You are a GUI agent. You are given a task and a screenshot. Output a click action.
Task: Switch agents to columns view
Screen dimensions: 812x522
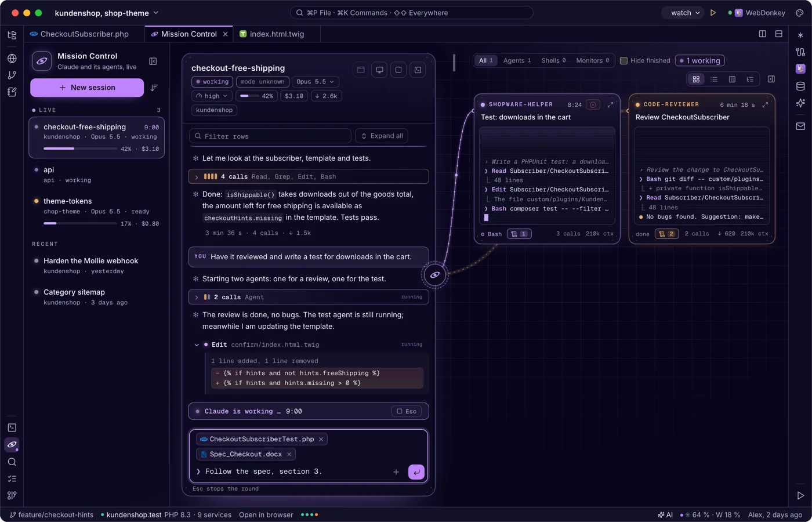point(732,79)
